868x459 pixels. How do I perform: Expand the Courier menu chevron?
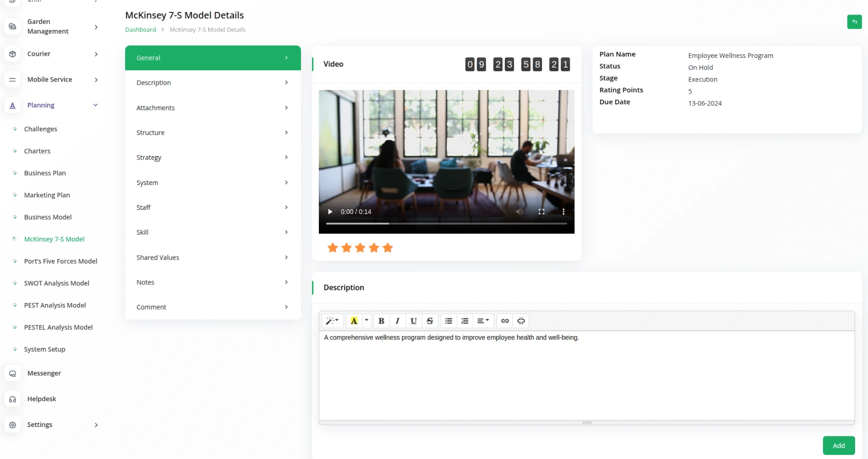point(96,54)
